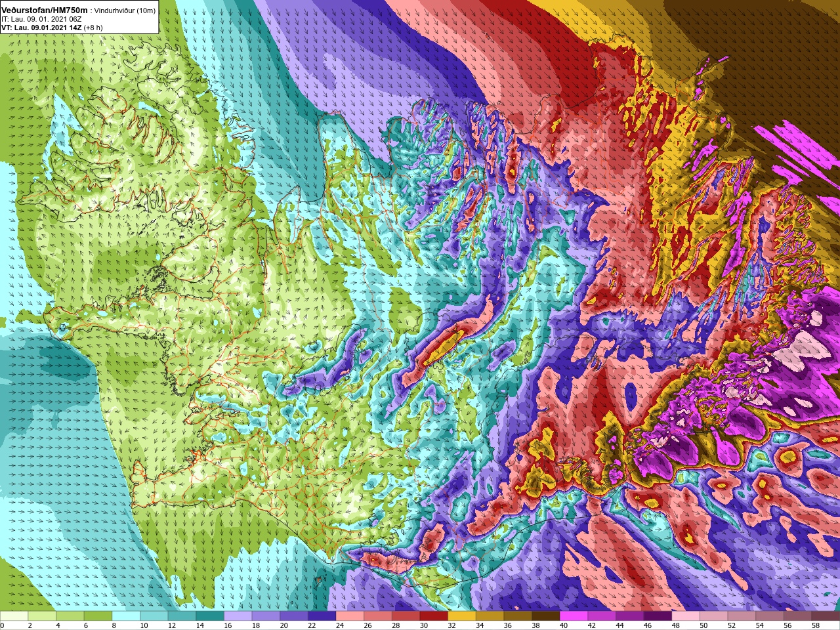840x630 pixels.
Task: Click the legend swatch between 30 and 32
Action: click(434, 617)
